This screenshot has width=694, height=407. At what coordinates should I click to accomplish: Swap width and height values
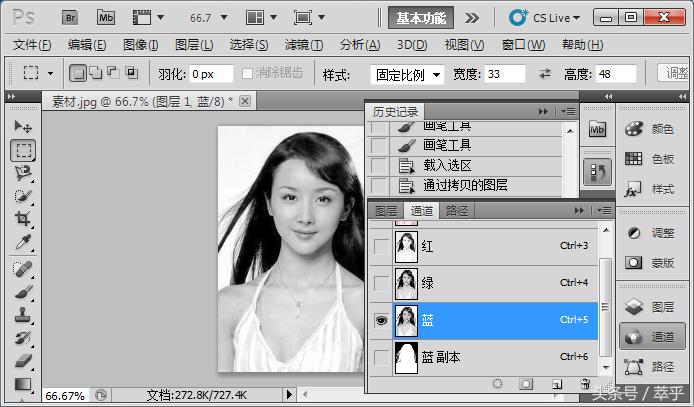pyautogui.click(x=545, y=73)
